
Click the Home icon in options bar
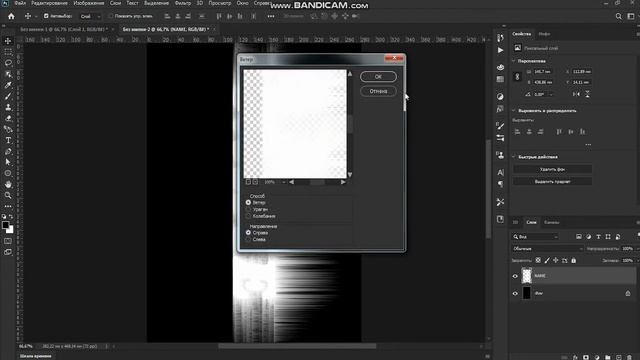11,16
